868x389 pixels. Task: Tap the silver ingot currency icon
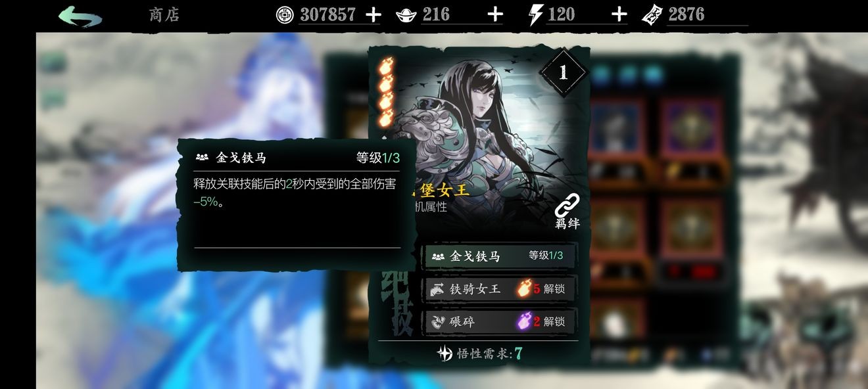click(x=406, y=15)
